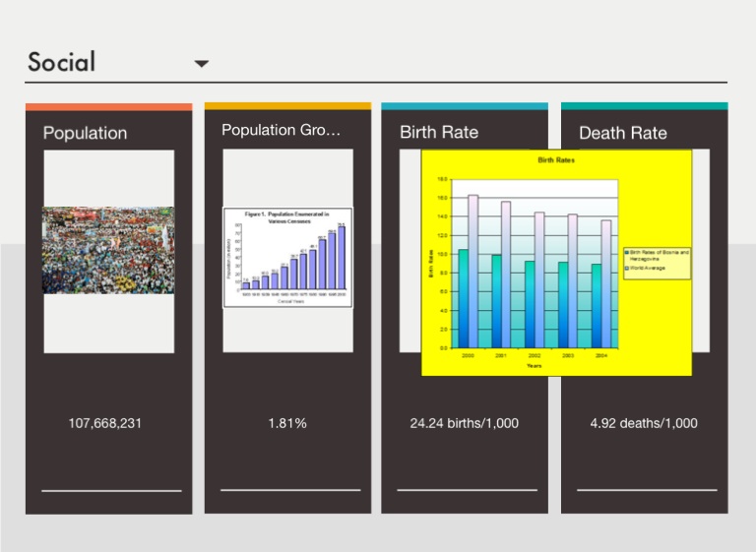
Task: Select the 24.24 births/1,000 figure
Action: click(x=464, y=423)
